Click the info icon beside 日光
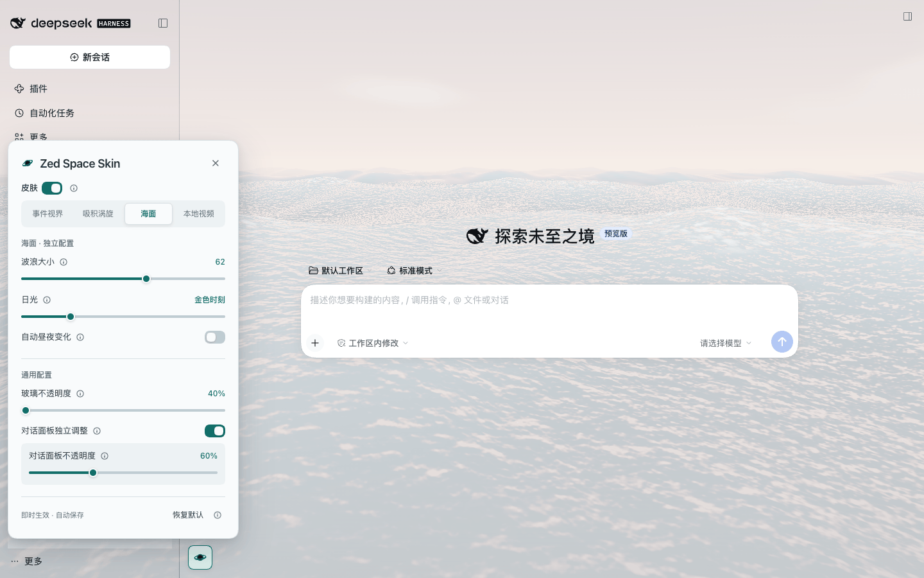924x578 pixels. point(47,300)
